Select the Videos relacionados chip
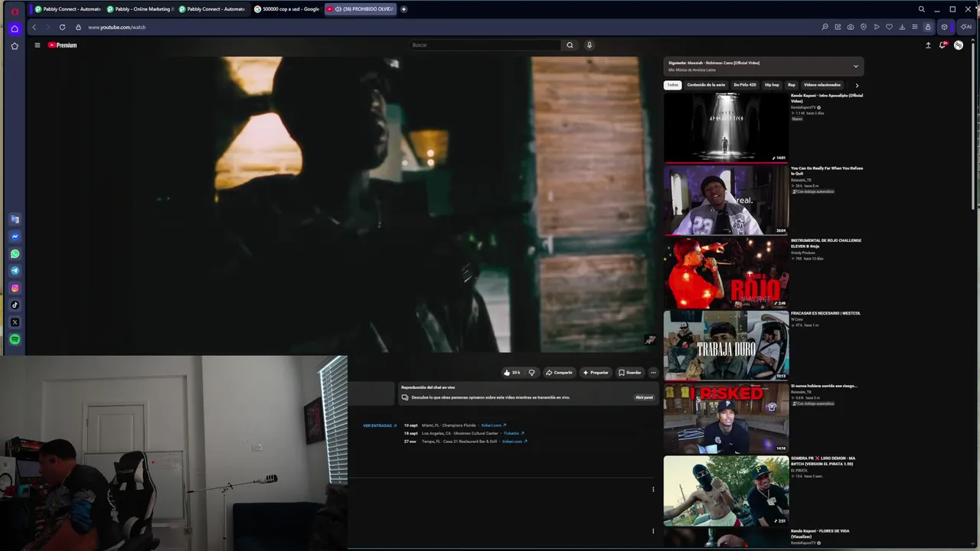 click(822, 85)
